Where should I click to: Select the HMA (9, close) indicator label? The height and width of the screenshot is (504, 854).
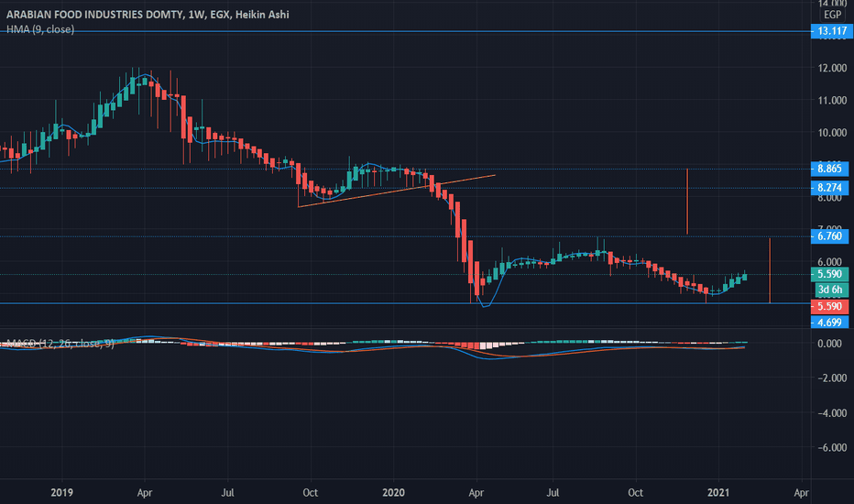tap(40, 29)
